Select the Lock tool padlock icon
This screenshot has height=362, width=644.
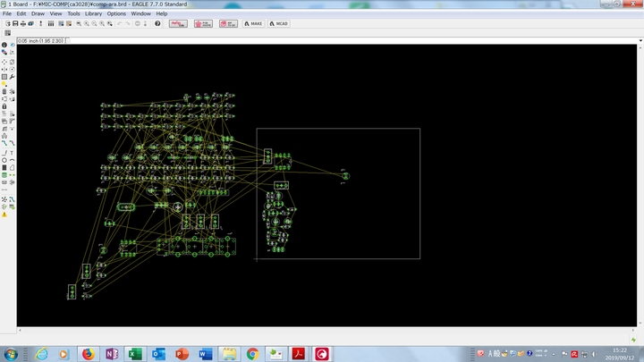4,106
